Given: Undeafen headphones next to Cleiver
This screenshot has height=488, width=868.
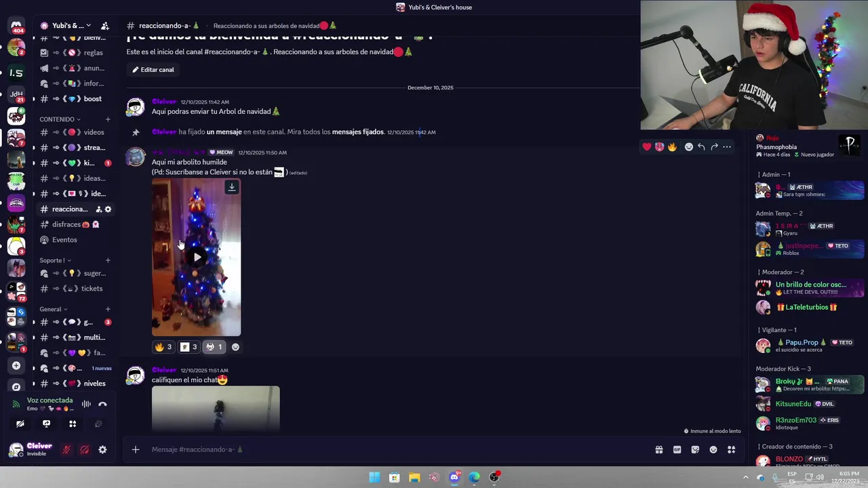Looking at the screenshot, I should [x=85, y=449].
